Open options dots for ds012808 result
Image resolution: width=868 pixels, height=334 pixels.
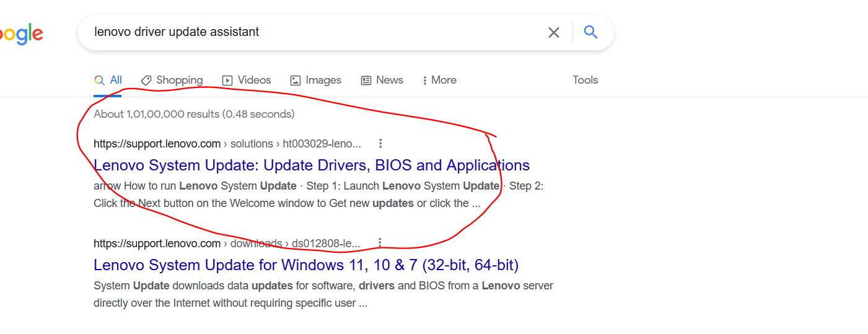pyautogui.click(x=380, y=243)
